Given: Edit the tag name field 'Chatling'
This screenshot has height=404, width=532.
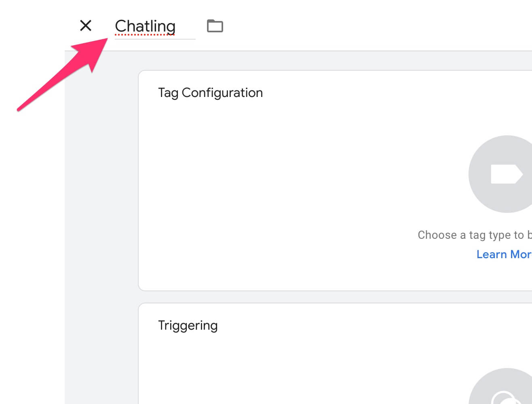Looking at the screenshot, I should [x=155, y=27].
